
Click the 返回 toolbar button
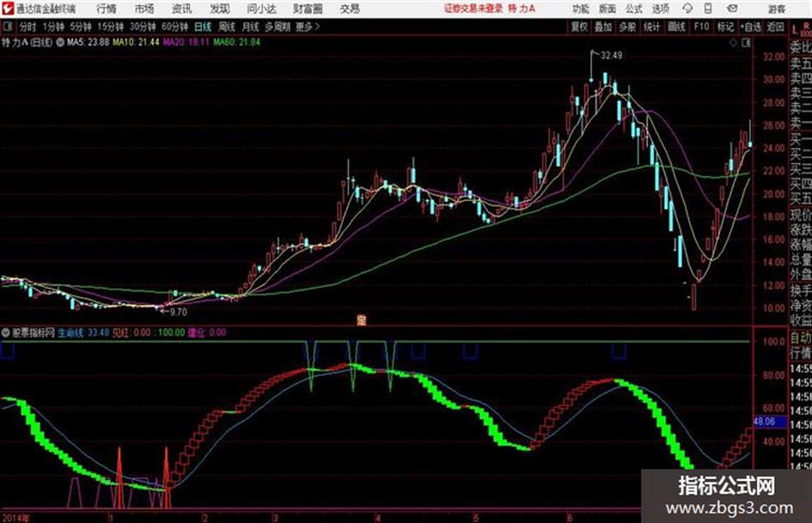(x=775, y=27)
